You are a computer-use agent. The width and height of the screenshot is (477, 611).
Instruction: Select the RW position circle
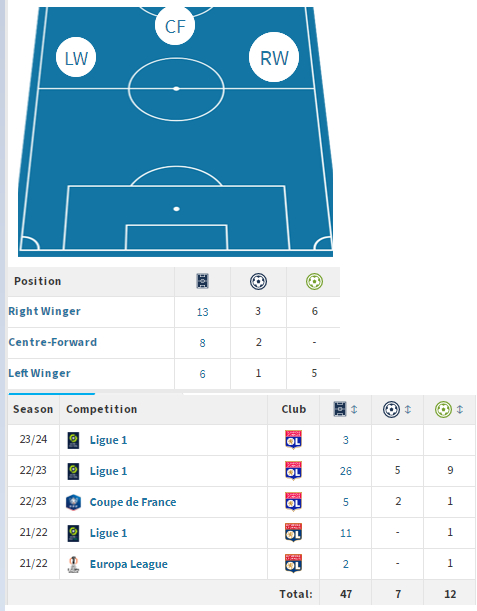(274, 57)
